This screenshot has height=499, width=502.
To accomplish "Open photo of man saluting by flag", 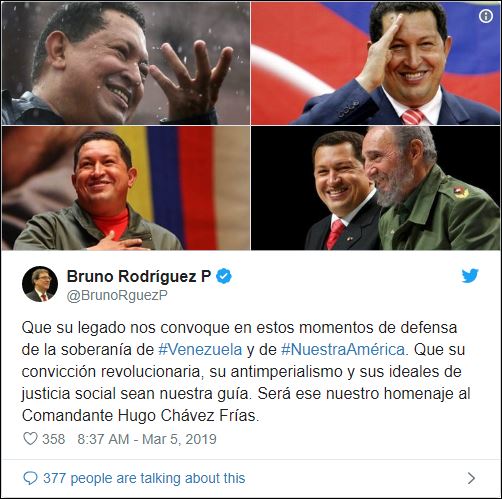I will 376,63.
